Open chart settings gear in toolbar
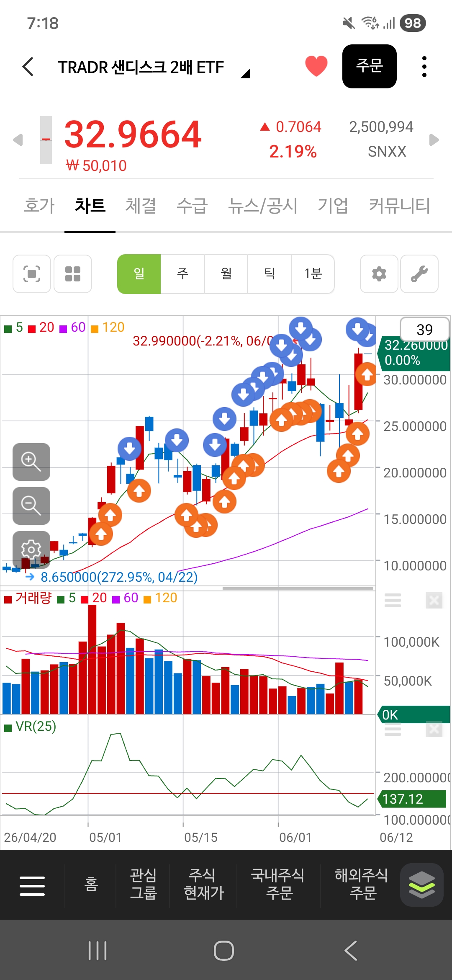 pyautogui.click(x=379, y=274)
